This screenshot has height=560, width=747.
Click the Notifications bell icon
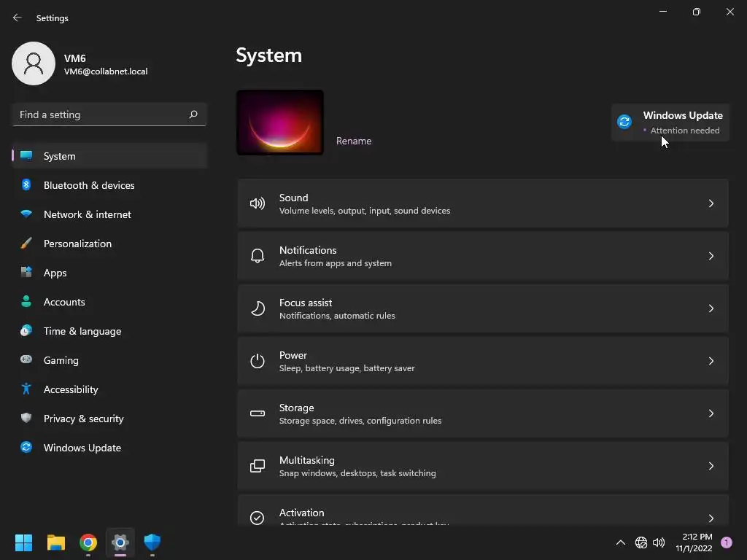(258, 256)
